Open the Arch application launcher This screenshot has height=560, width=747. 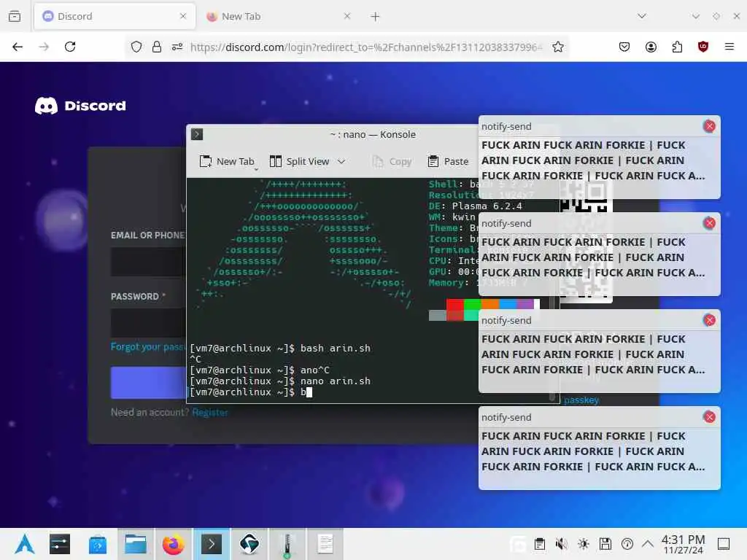(25, 544)
